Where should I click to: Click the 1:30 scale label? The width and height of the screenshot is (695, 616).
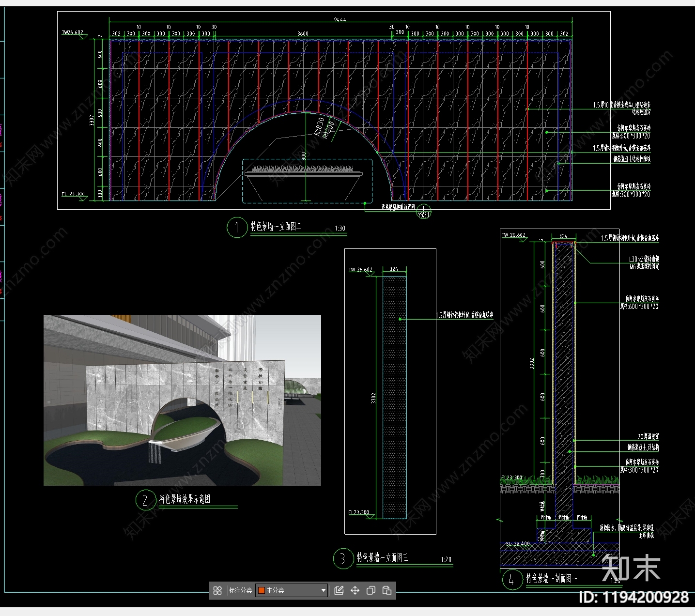(340, 228)
